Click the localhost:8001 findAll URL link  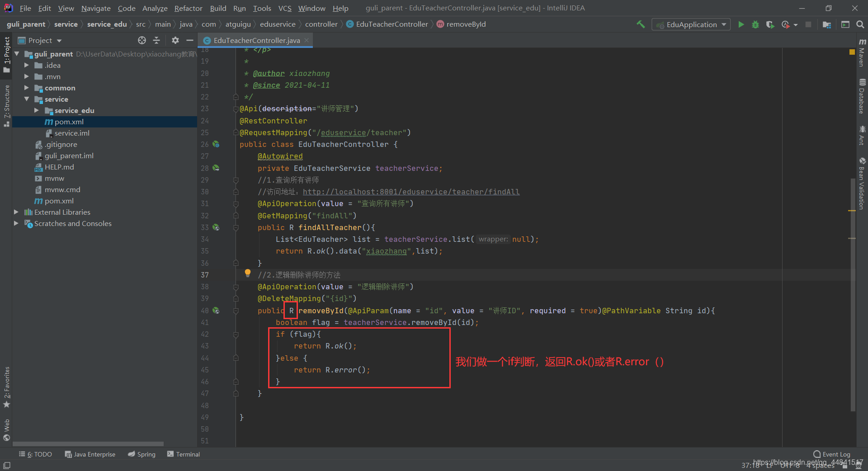coord(411,192)
